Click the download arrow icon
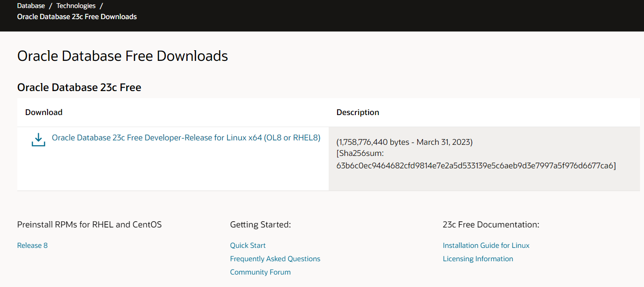The height and width of the screenshot is (287, 644). pos(38,140)
